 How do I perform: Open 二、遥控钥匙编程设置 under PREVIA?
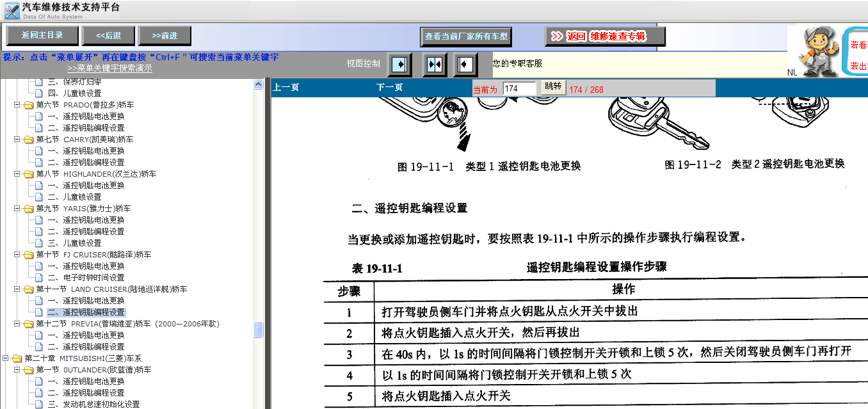pyautogui.click(x=86, y=347)
